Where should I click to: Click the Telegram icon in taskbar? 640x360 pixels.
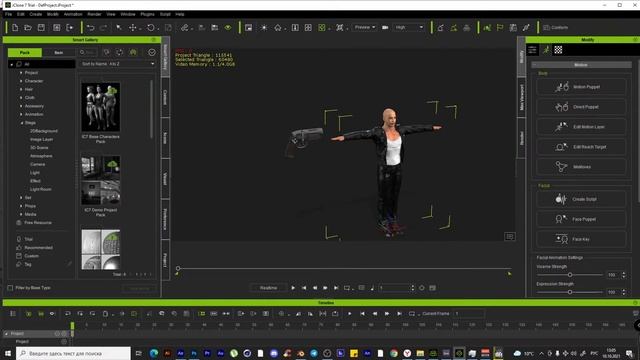point(314,353)
